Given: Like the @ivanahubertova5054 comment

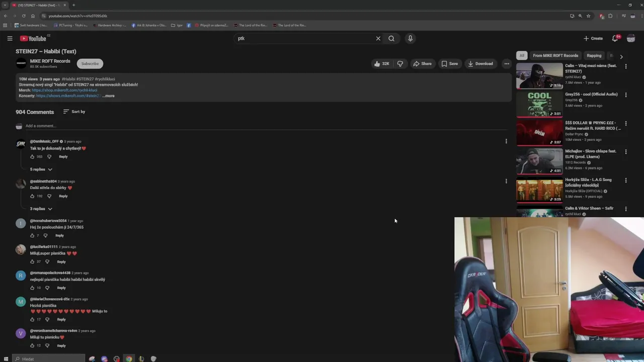Looking at the screenshot, I should pos(32,235).
